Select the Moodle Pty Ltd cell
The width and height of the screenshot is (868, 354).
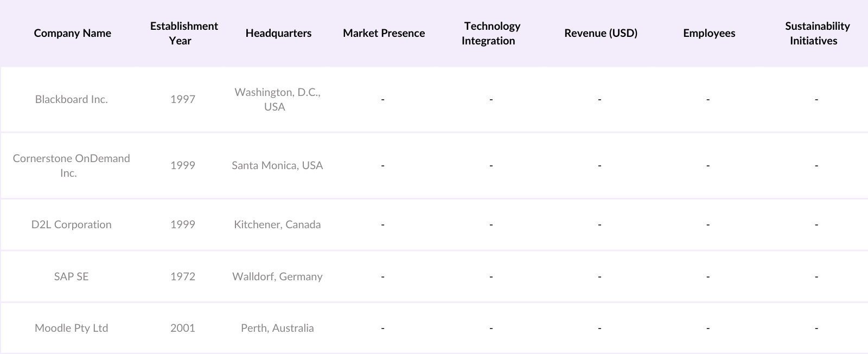point(72,328)
